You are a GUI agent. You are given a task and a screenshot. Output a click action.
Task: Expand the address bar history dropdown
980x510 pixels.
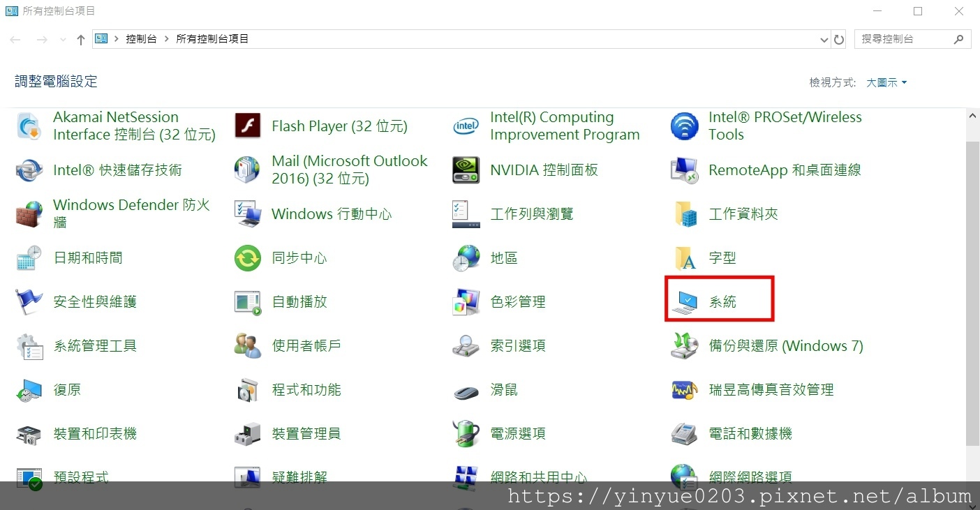pyautogui.click(x=824, y=40)
